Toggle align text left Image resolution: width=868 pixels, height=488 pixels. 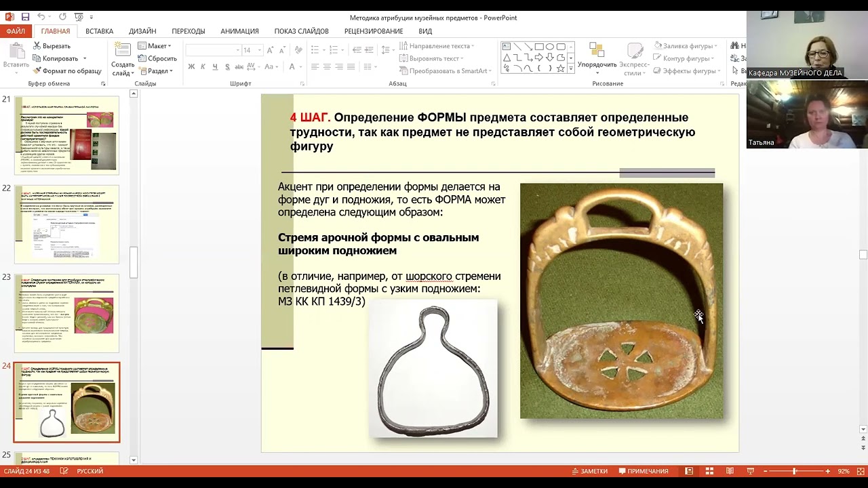(315, 66)
